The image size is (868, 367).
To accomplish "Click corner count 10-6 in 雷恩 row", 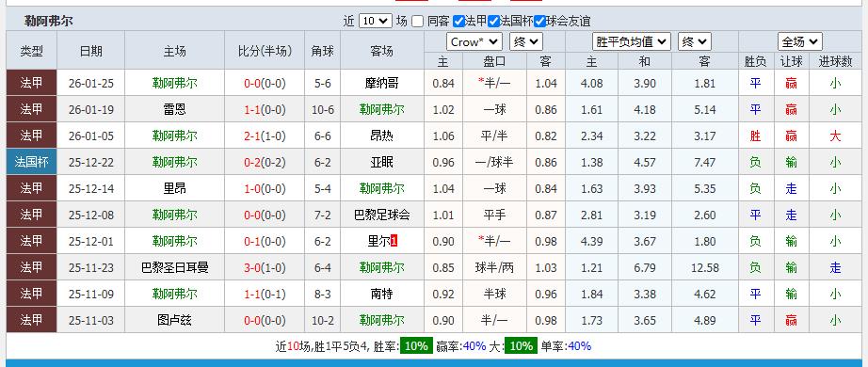I will (x=323, y=109).
